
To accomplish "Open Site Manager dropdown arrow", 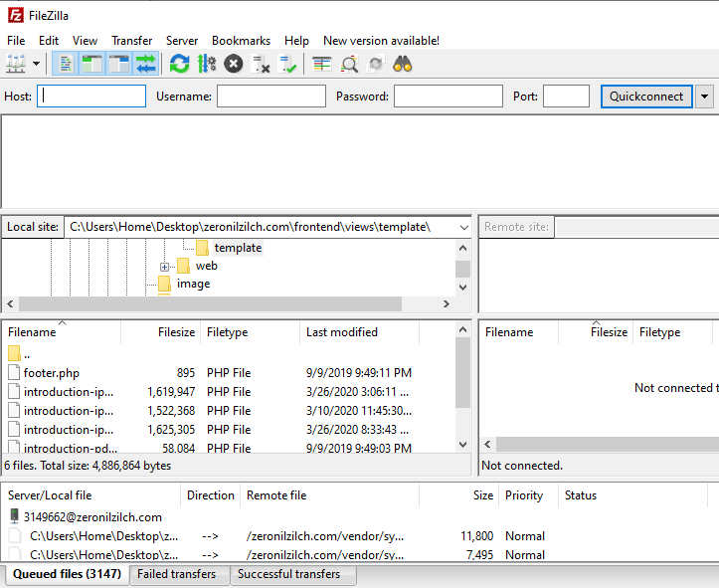I will [36, 64].
